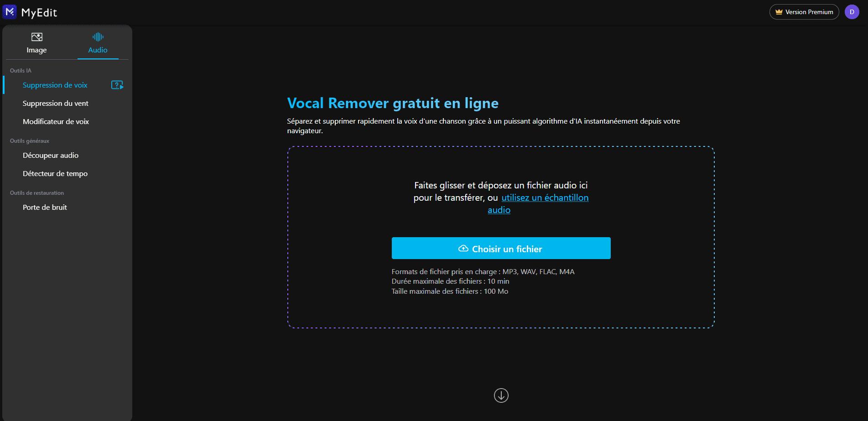Click the Choisir un fichier button
Image resolution: width=868 pixels, height=421 pixels.
501,248
